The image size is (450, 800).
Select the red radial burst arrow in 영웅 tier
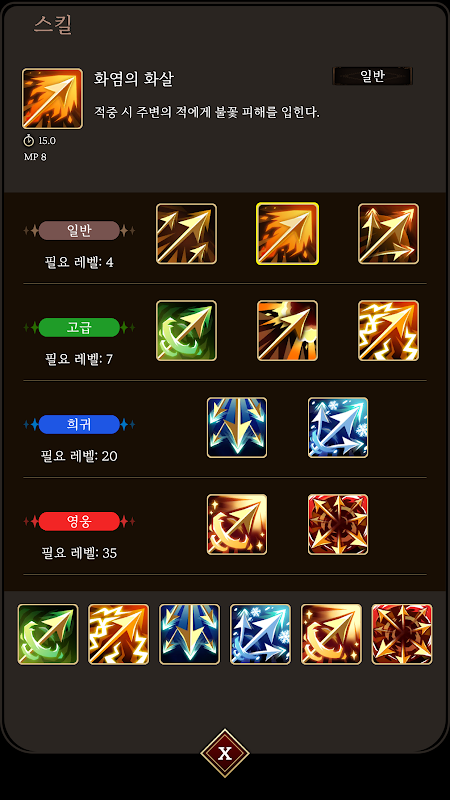point(338,524)
